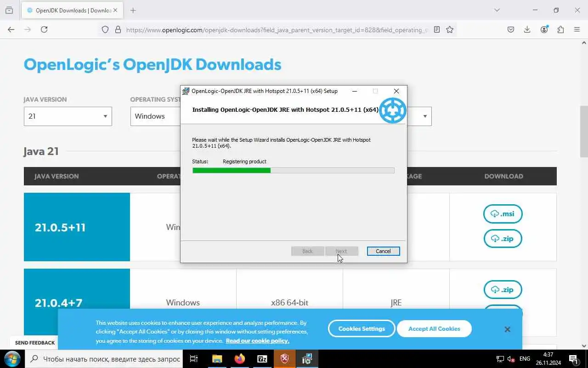Read our cookie policy link
Screen dimensions: 588x368
tap(257, 341)
